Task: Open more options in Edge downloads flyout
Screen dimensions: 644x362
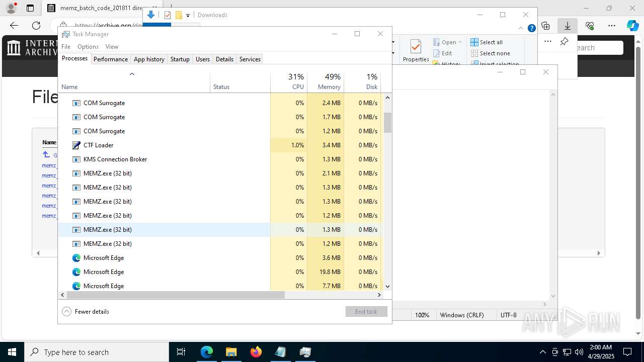Action: click(547, 42)
